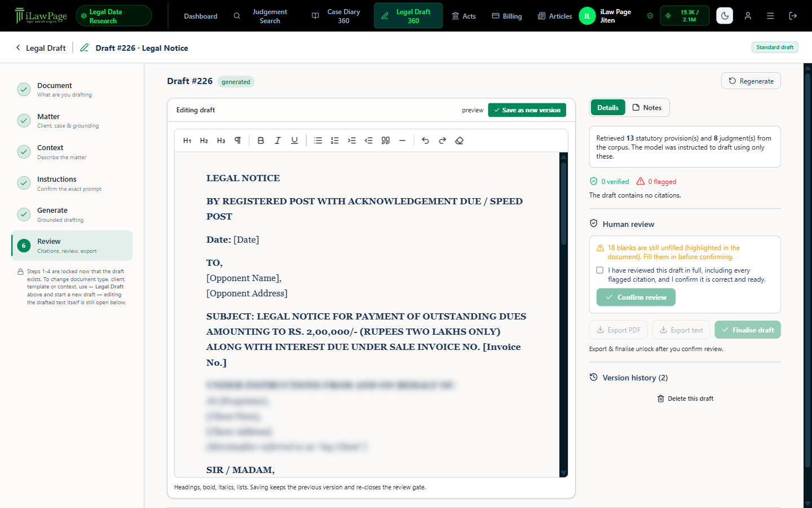Decrease indent in the editor

(369, 141)
